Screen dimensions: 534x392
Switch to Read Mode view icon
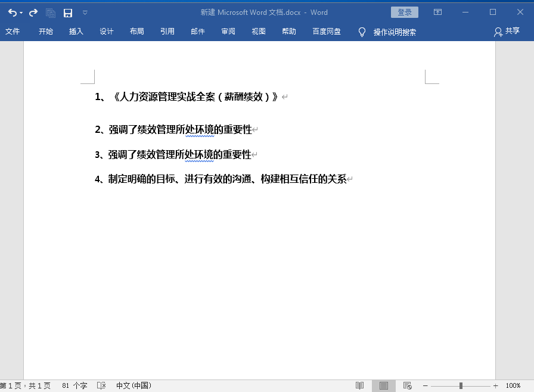(359, 385)
